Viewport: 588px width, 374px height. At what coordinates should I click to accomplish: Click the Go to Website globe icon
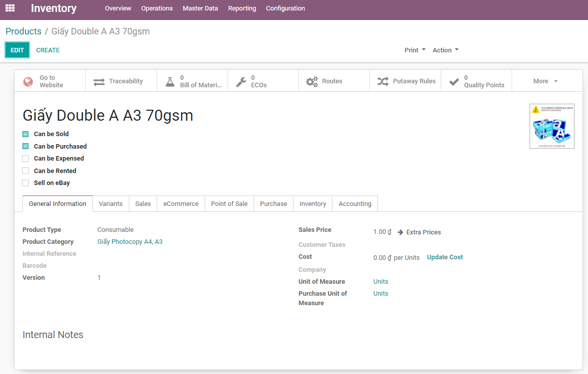pyautogui.click(x=28, y=82)
